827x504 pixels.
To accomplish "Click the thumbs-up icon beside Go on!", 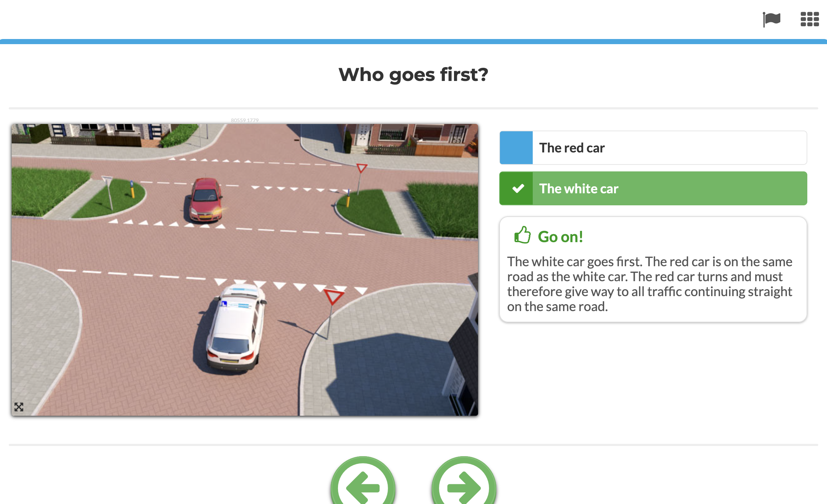I will point(522,235).
